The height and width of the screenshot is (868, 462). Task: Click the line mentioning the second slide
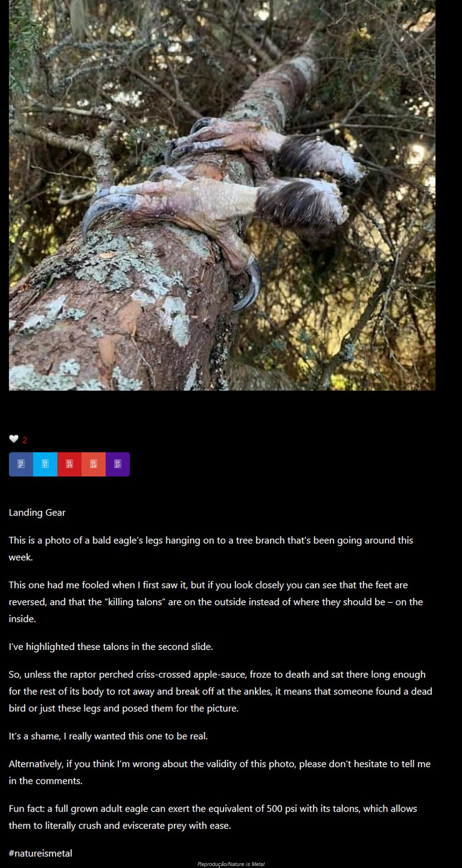click(111, 647)
